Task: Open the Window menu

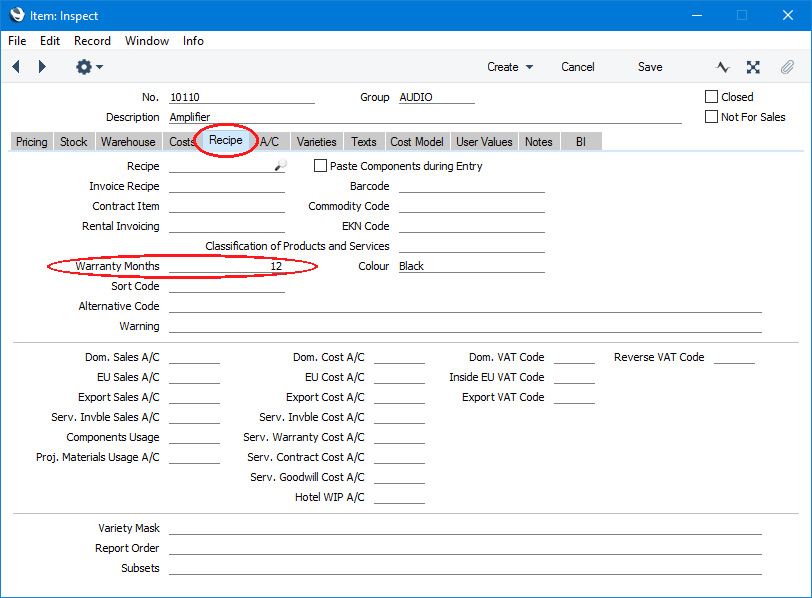Action: tap(147, 41)
